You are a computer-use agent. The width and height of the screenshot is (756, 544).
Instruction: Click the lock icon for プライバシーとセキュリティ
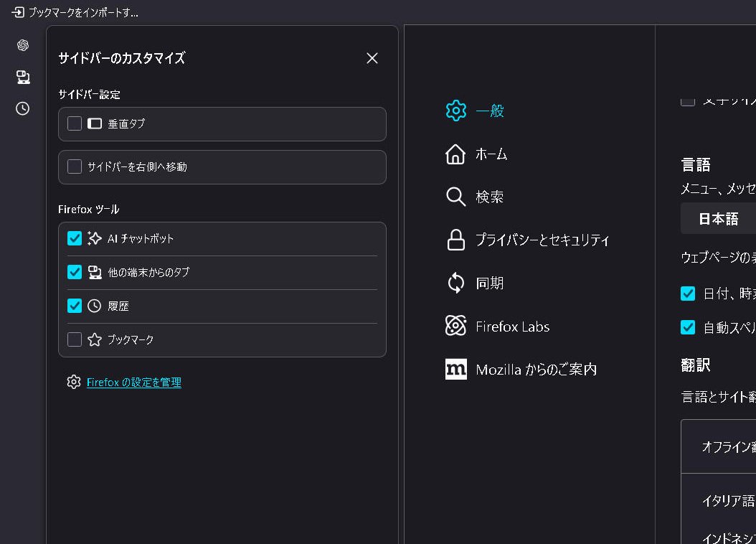click(456, 240)
